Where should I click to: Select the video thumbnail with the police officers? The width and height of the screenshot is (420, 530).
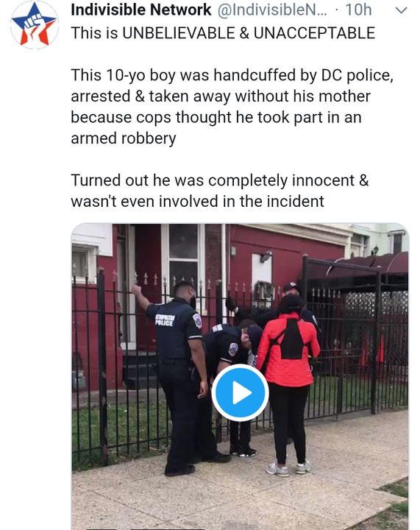coord(240,376)
